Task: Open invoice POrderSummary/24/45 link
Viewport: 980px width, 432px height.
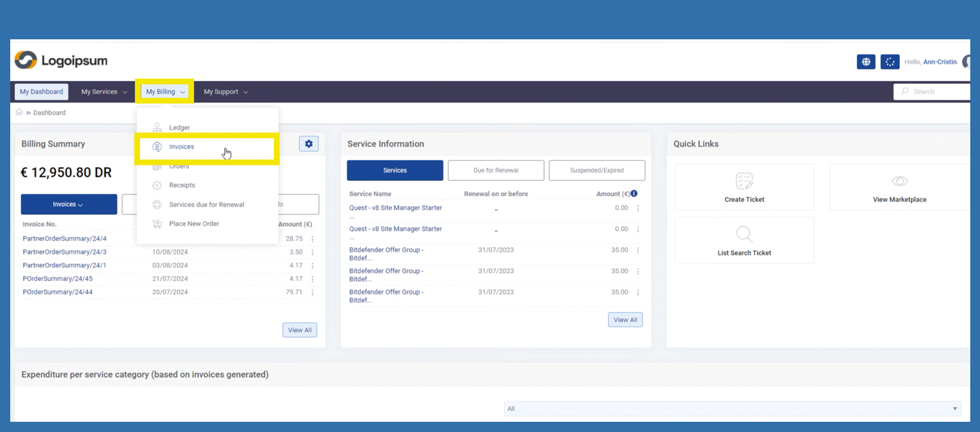Action: pyautogui.click(x=58, y=279)
